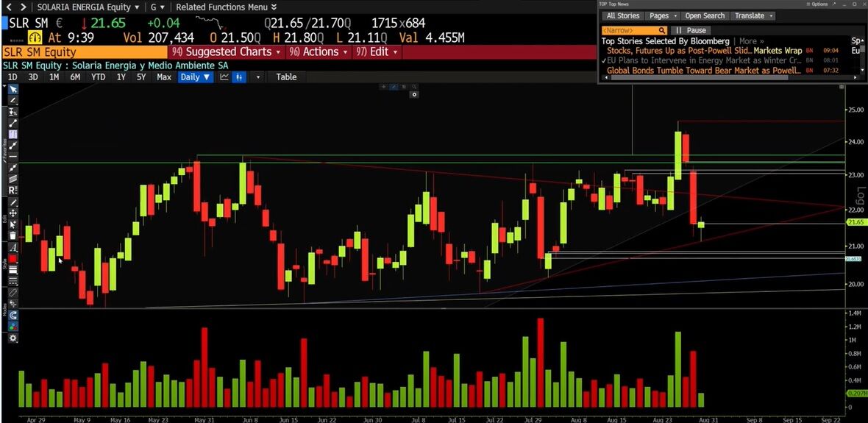Screen dimensions: 868x423
Task: Select the parallel channel lines tool
Action: click(x=13, y=179)
